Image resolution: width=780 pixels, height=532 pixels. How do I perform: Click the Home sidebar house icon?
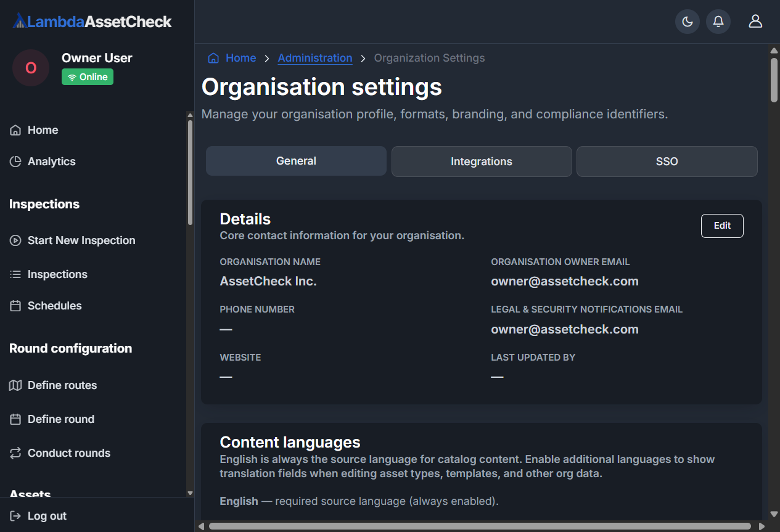click(x=15, y=130)
